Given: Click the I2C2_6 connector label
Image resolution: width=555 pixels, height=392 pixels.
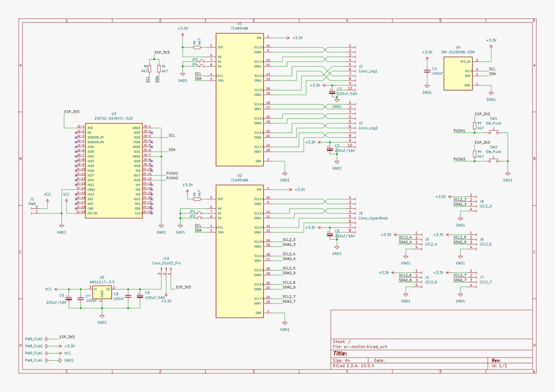Looking at the screenshot, I should [431, 282].
